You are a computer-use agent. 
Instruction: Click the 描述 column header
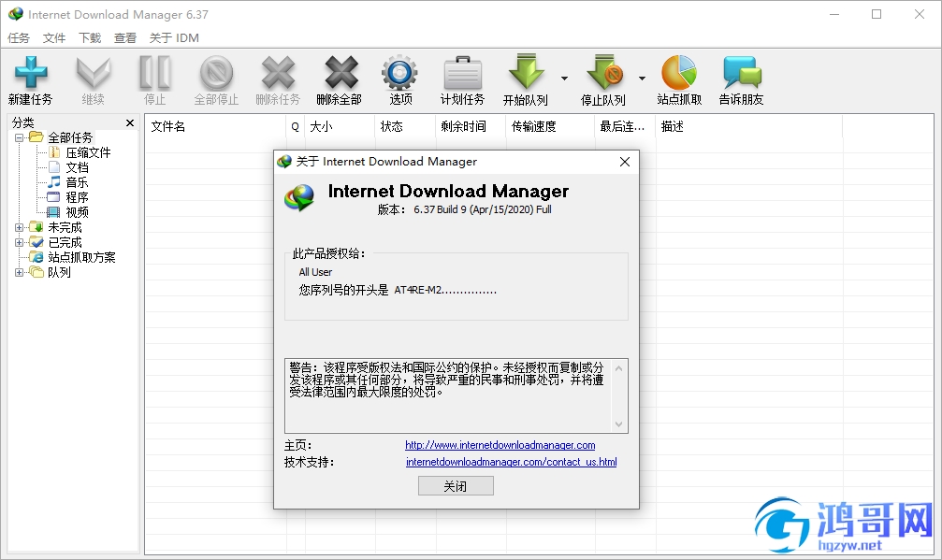[749, 126]
